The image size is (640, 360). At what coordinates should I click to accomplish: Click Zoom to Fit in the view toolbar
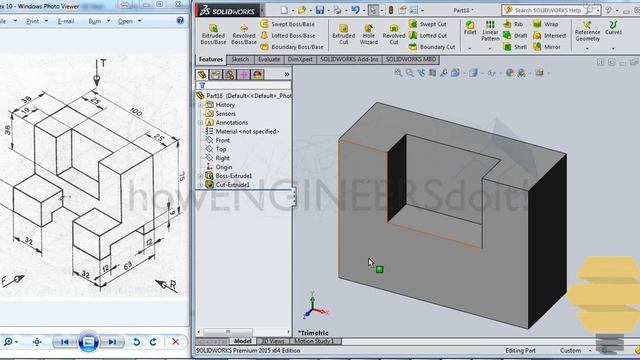[398, 73]
